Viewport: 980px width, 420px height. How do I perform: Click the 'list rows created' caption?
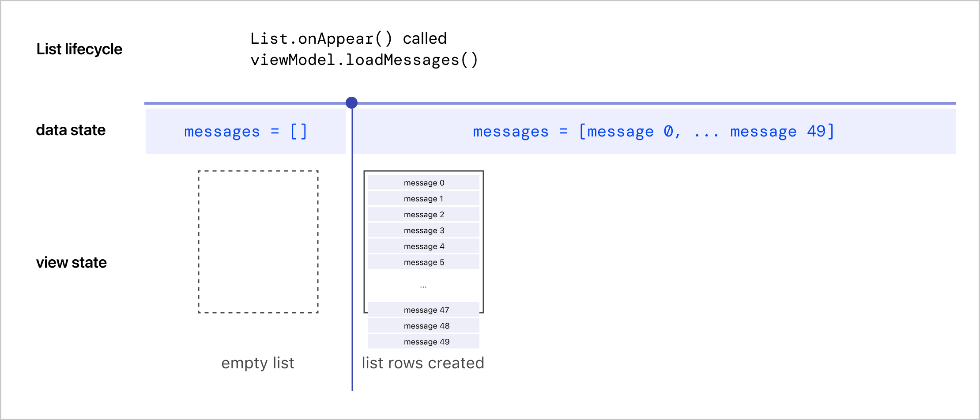tap(423, 363)
